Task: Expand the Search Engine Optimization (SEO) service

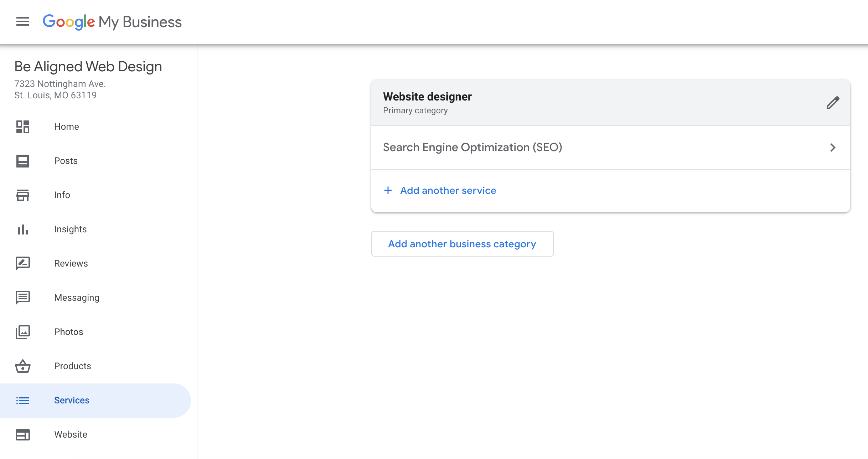Action: pyautogui.click(x=472, y=147)
